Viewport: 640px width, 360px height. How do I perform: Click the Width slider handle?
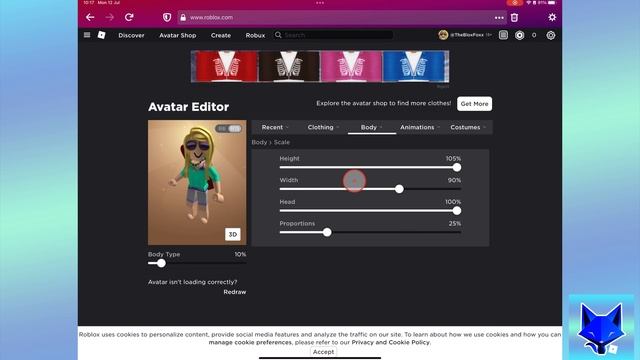tap(399, 189)
